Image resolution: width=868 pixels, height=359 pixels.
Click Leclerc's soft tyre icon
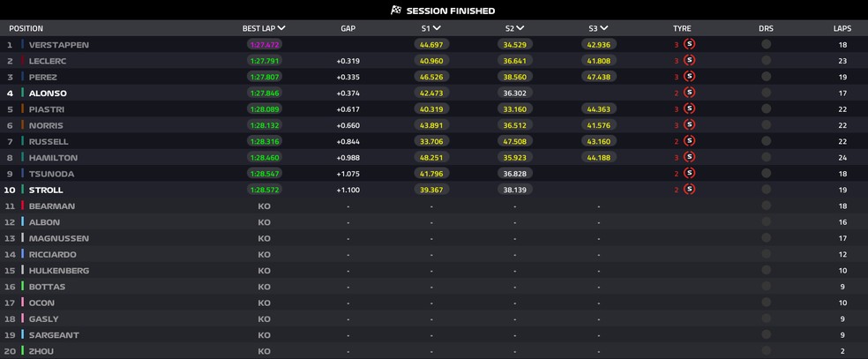click(689, 60)
